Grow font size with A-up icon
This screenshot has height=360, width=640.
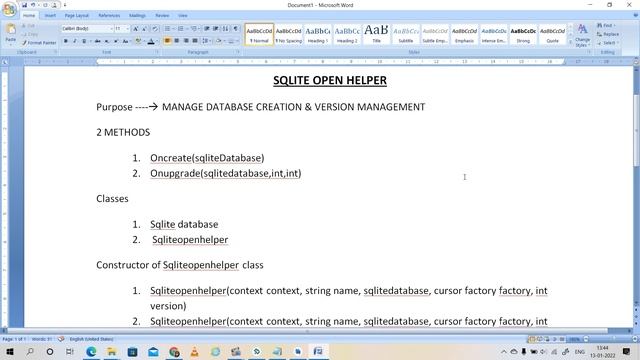[136, 29]
